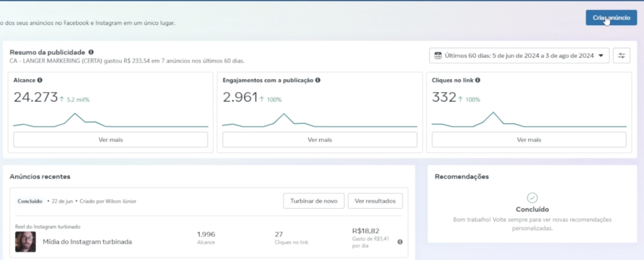Click the Concluído checkmark icon in Recomendações
This screenshot has height=260, width=644.
pos(532,198)
